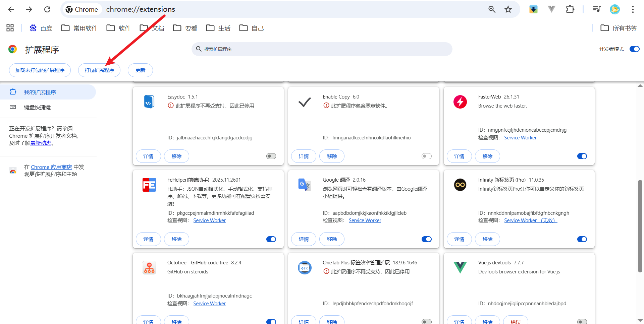Screen dimensions: 644x324
Task: Click the chrome://extensions address bar
Action: tap(290, 9)
